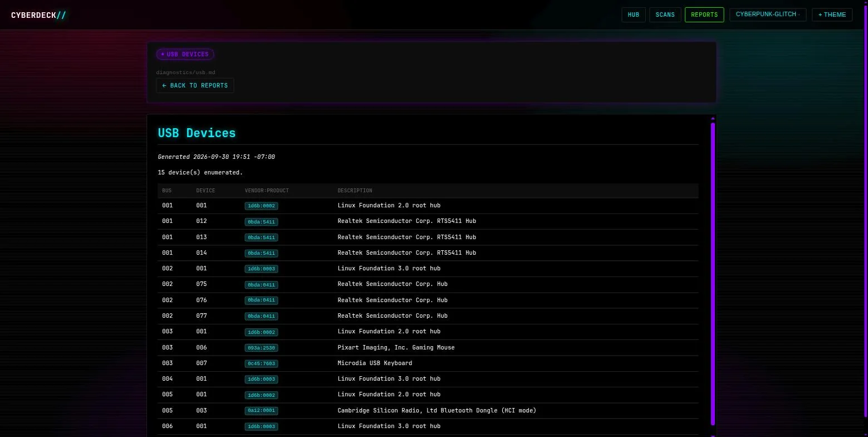Click the Realtek Hub description for device 076
The height and width of the screenshot is (437, 868).
(x=393, y=300)
